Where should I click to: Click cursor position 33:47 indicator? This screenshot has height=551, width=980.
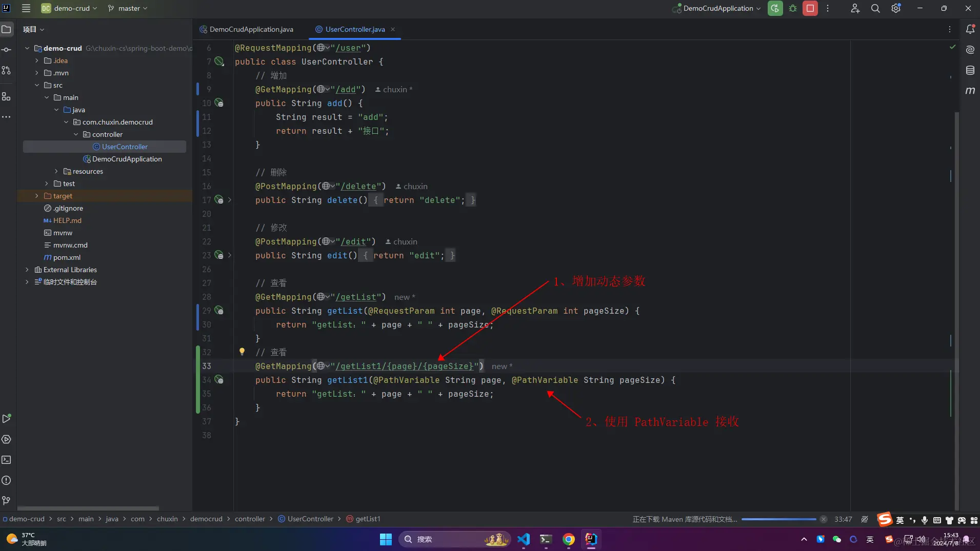coord(843,519)
